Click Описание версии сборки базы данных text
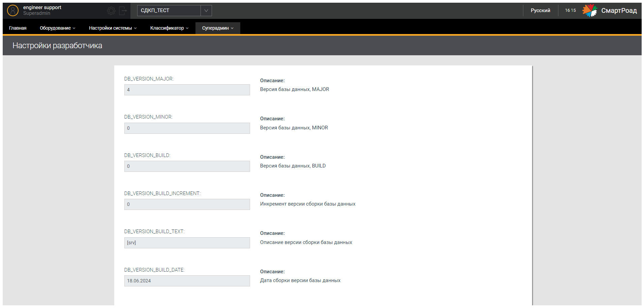Screen dimensions: 644x308 (306, 242)
